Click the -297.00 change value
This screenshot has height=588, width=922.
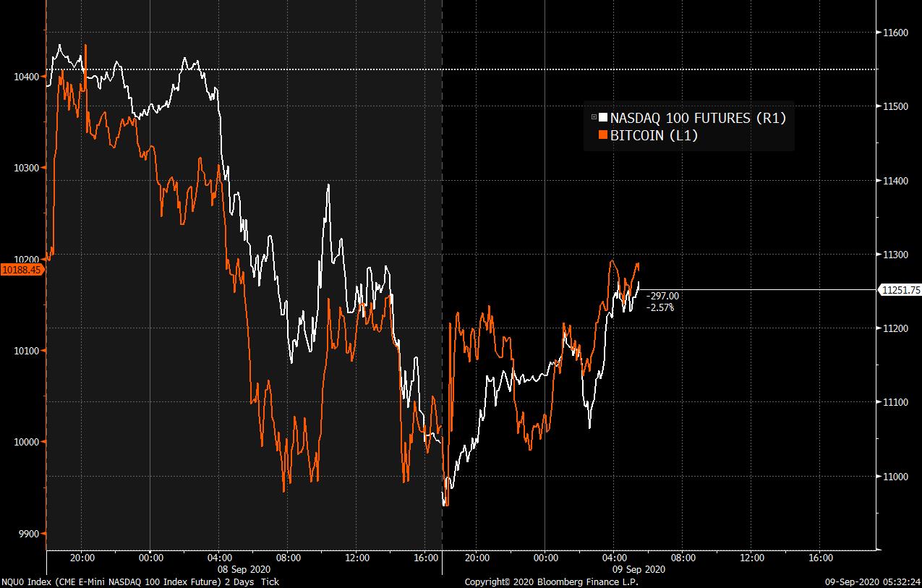click(663, 296)
